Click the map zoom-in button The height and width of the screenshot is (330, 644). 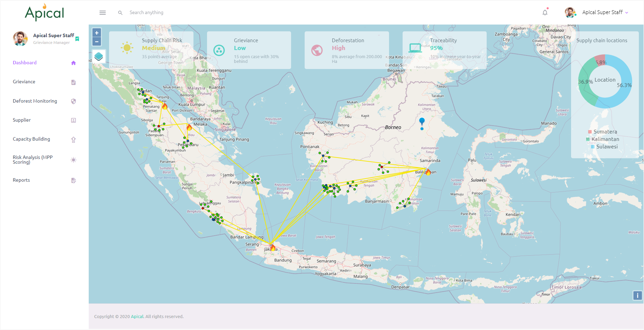97,33
